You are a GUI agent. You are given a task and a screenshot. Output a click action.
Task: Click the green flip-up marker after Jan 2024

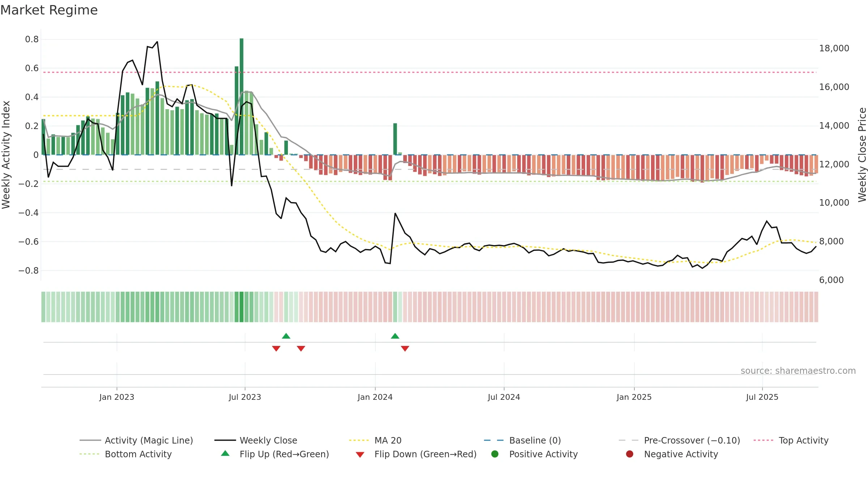pos(395,336)
